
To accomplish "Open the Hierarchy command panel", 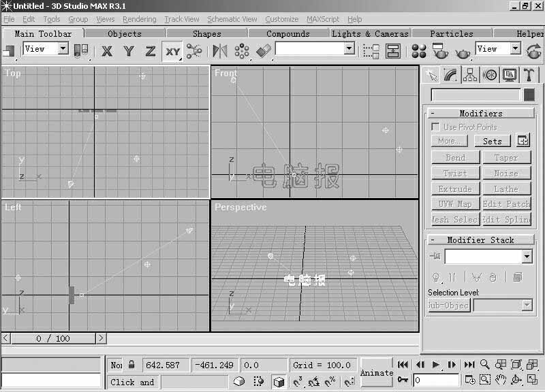I will tap(470, 75).
